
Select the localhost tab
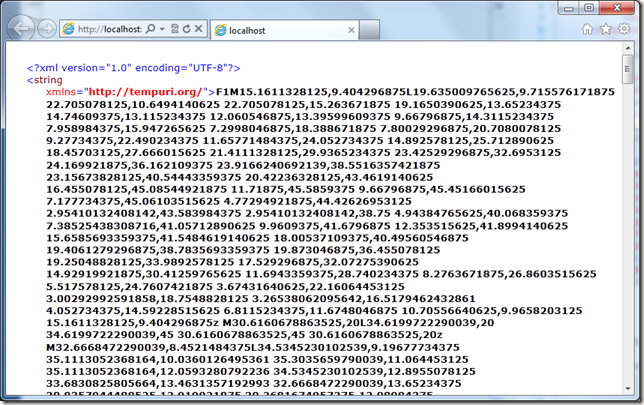coord(284,30)
